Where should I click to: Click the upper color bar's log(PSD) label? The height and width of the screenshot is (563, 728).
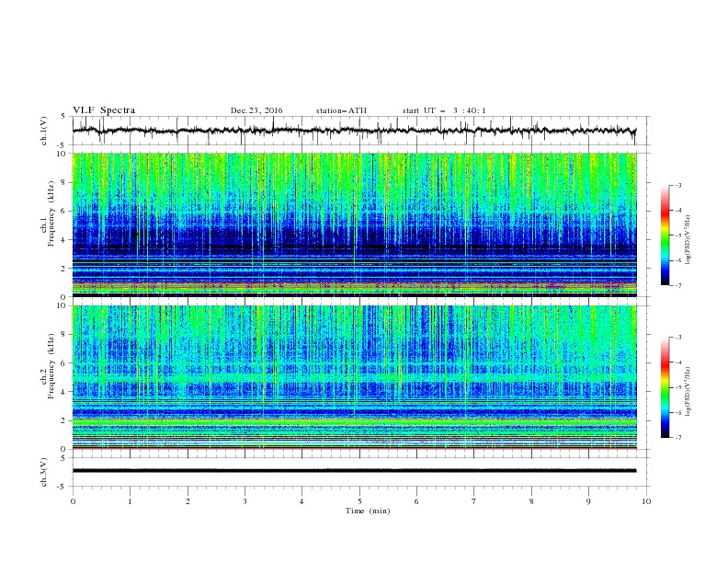click(x=688, y=240)
